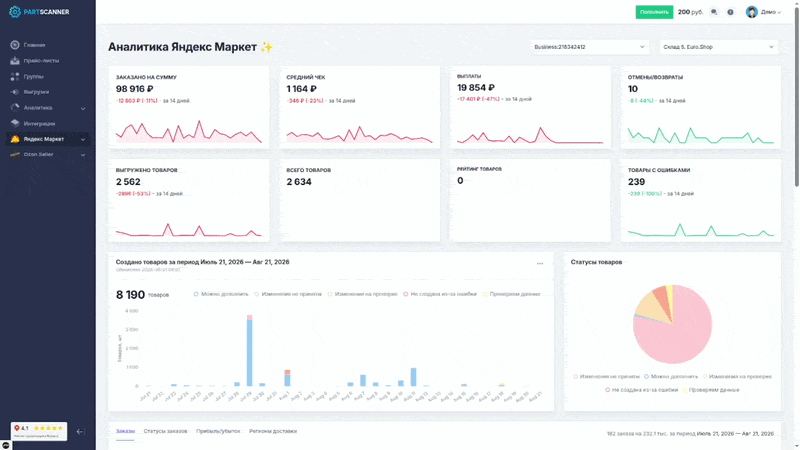800x450 pixels.
Task: Expand Яндекс Маркет submenu chevron
Action: [x=83, y=139]
